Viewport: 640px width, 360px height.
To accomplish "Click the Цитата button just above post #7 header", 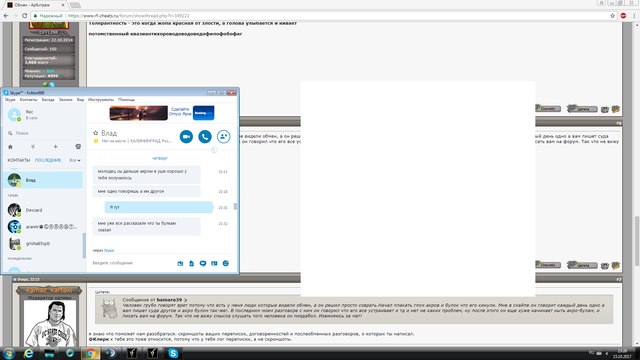I will click(x=582, y=265).
